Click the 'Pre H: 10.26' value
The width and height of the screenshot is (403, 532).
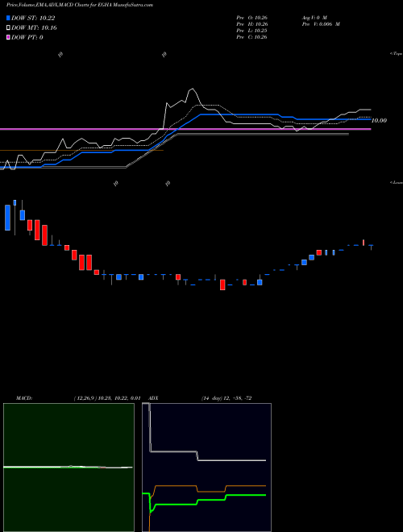[x=251, y=24]
